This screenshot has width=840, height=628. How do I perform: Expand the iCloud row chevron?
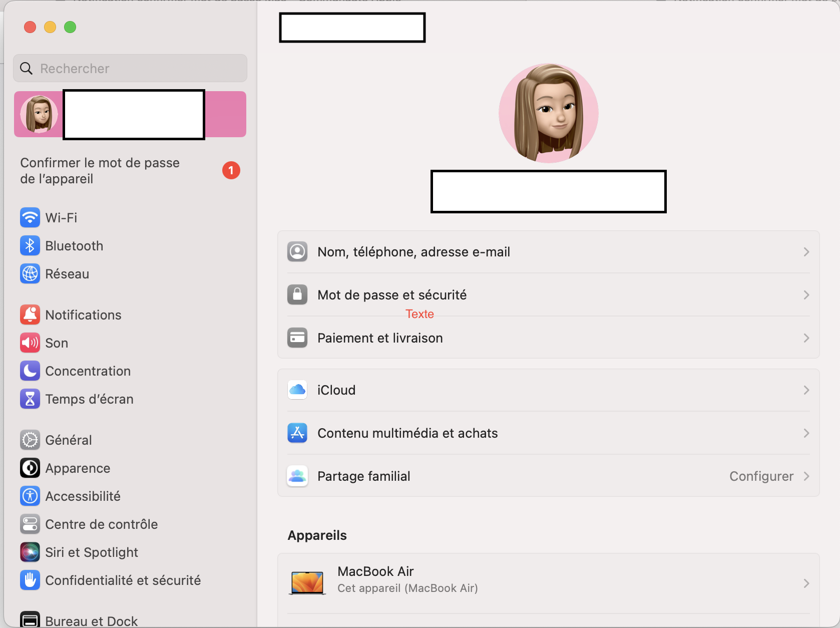pyautogui.click(x=806, y=390)
